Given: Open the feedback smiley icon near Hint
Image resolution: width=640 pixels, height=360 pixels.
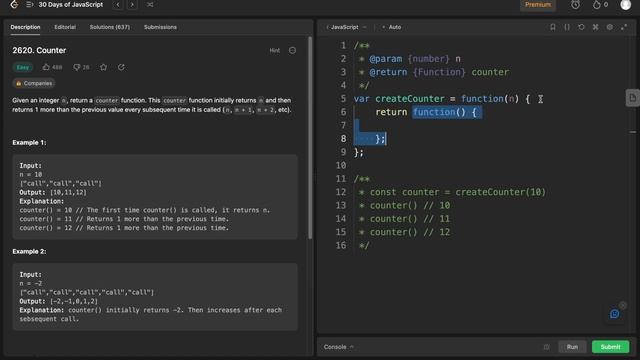Looking at the screenshot, I should (x=292, y=51).
